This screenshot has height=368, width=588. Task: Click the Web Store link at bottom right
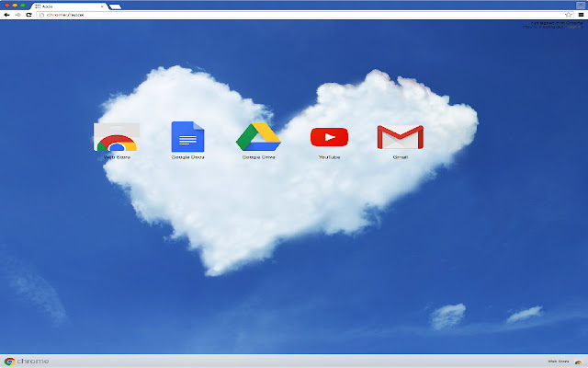[x=559, y=362]
